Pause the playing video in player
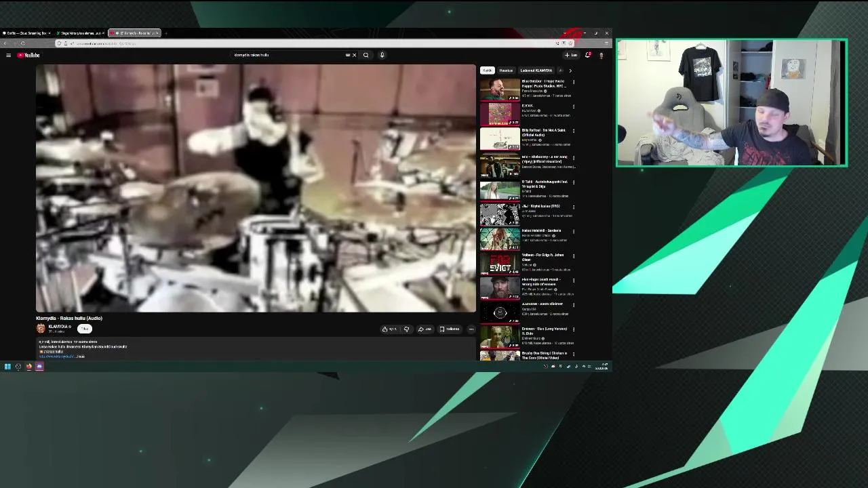The height and width of the screenshot is (488, 868). 256,188
